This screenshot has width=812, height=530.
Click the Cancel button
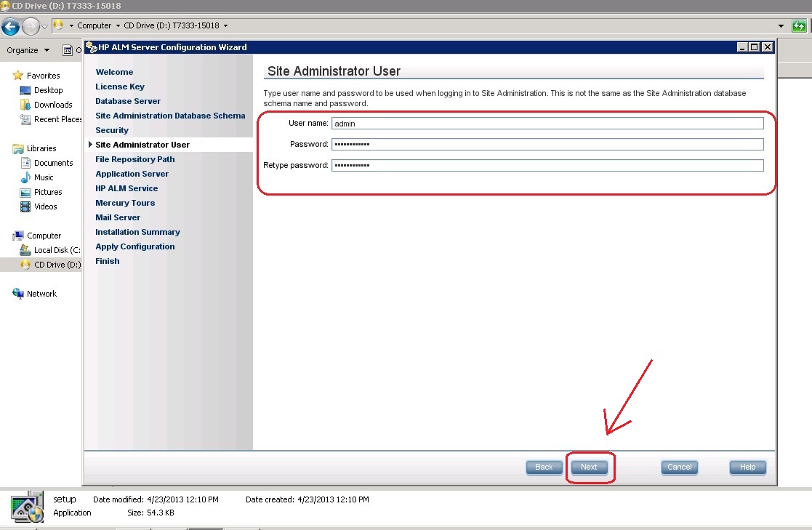(x=680, y=467)
